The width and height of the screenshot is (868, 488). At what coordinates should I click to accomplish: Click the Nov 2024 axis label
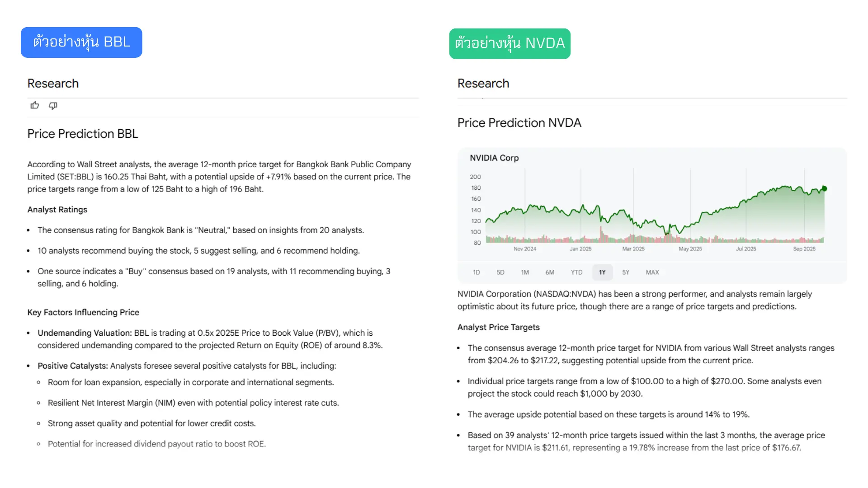coord(524,249)
